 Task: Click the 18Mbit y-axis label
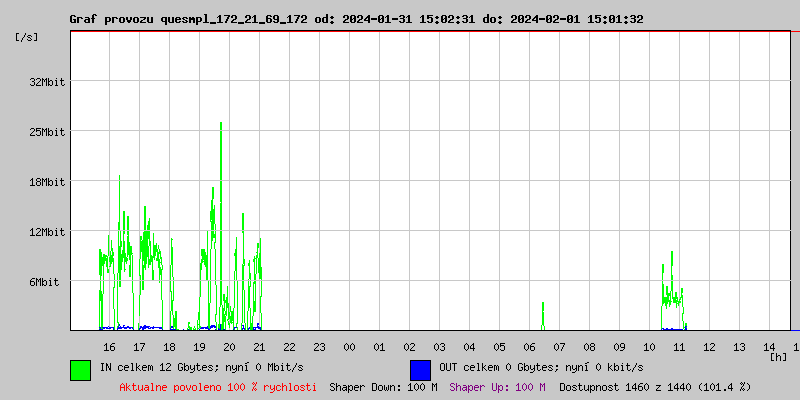pos(46,182)
